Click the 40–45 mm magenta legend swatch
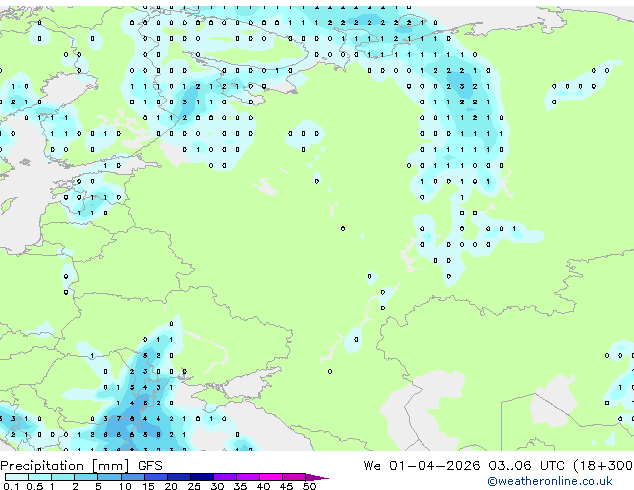Image resolution: width=634 pixels, height=490 pixels. pyautogui.click(x=271, y=477)
